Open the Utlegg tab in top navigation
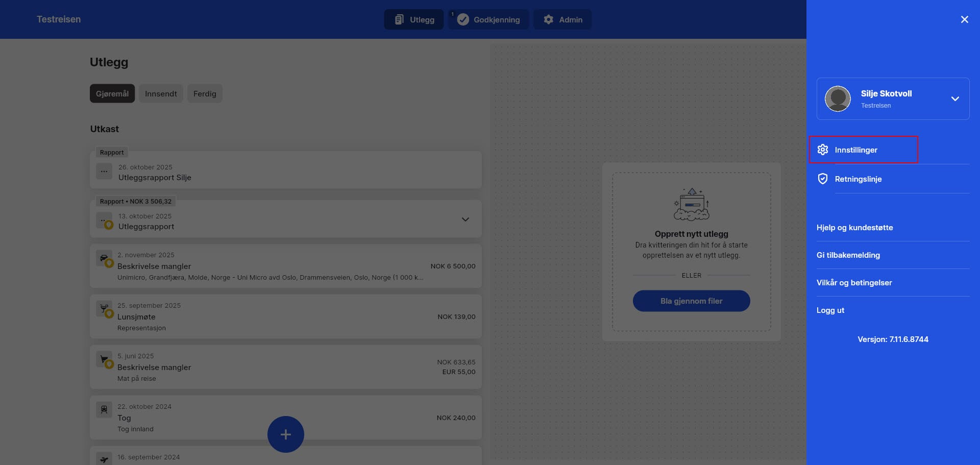The width and height of the screenshot is (980, 465). pos(414,19)
